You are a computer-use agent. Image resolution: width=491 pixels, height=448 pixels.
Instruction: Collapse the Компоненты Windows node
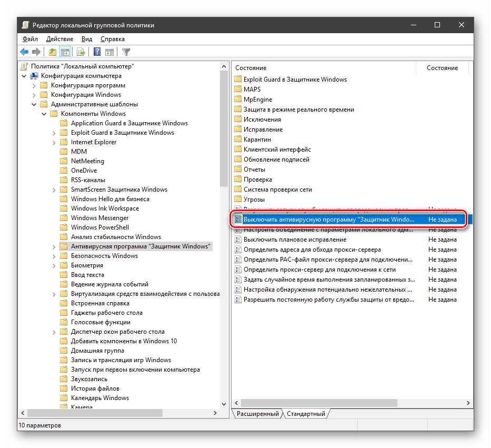[44, 114]
